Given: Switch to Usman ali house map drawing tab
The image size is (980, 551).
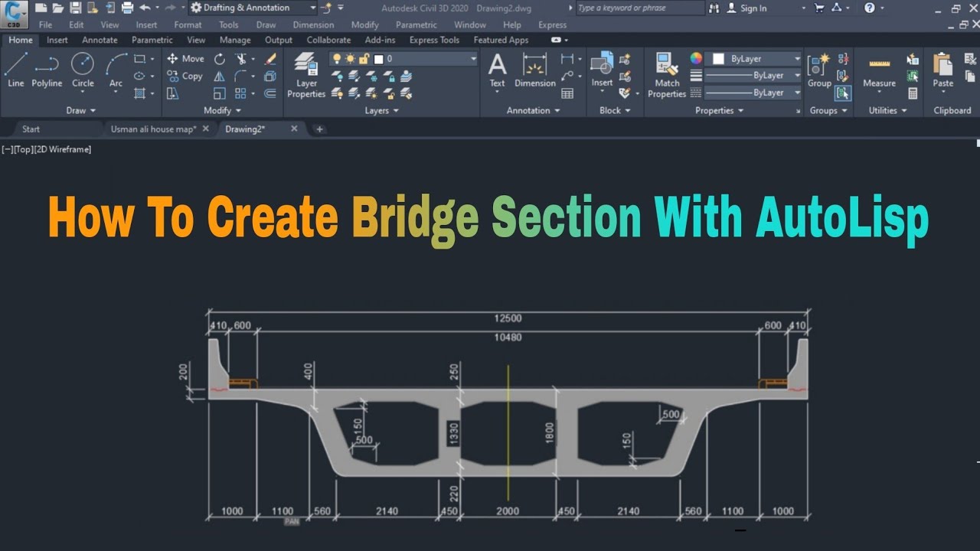Looking at the screenshot, I should [x=153, y=129].
